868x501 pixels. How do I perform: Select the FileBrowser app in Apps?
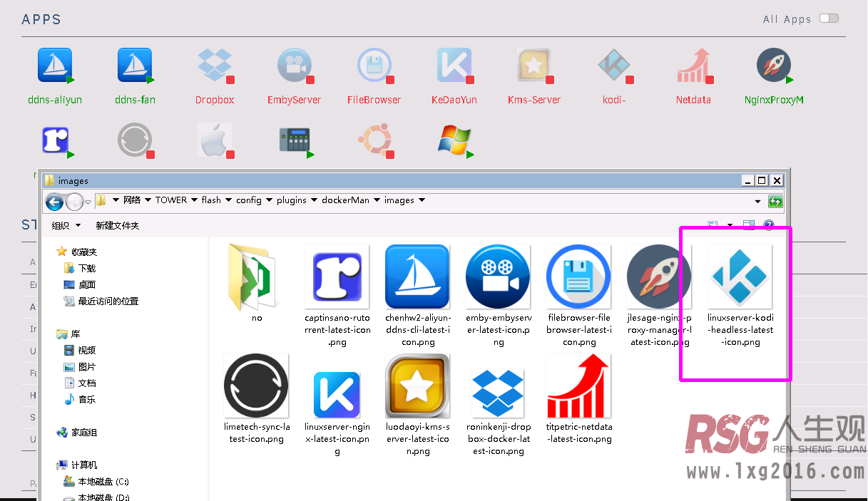(x=374, y=66)
